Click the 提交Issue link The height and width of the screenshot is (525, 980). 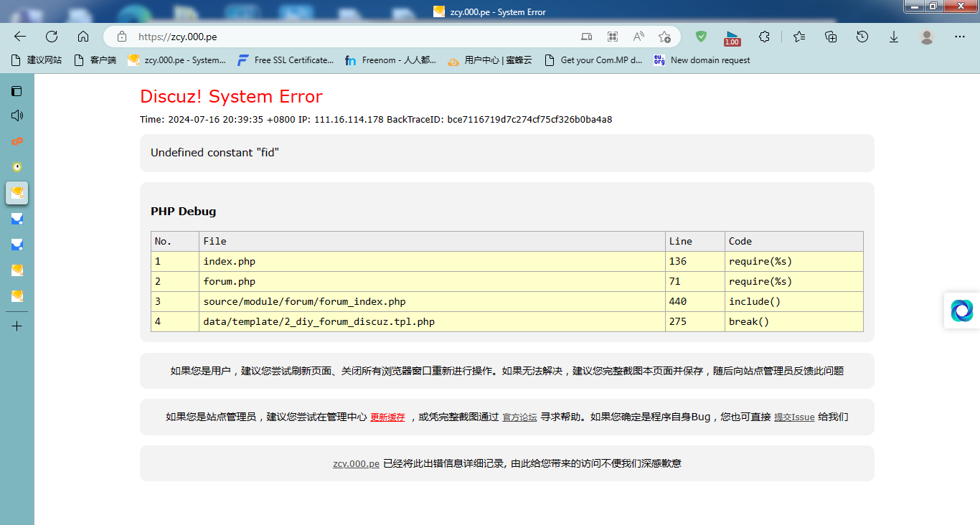click(x=793, y=417)
